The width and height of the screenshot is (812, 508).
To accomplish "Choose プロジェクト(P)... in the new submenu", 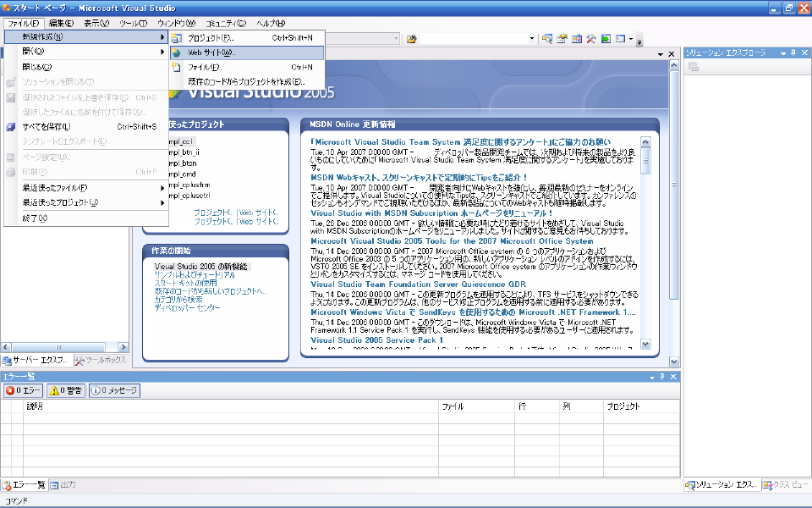I will pos(248,38).
